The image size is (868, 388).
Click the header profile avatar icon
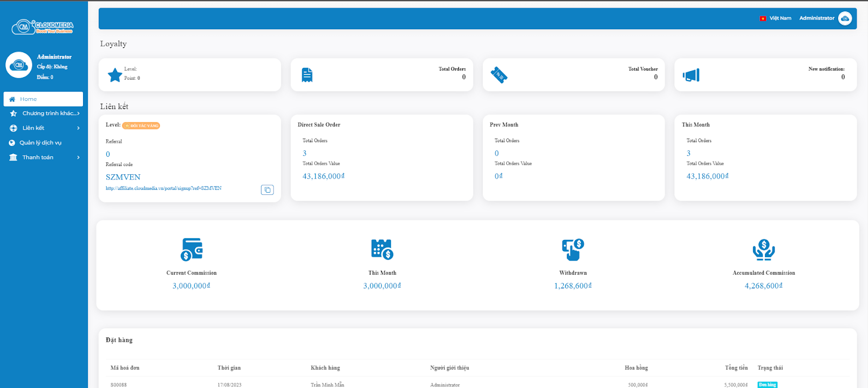pos(845,18)
